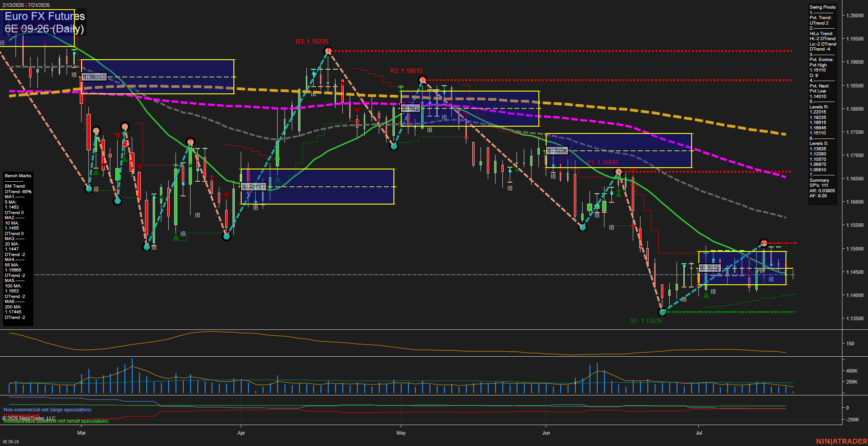Screen dimensions: 868x446
Task: Click the Jun label on time axis
Action: click(x=546, y=433)
